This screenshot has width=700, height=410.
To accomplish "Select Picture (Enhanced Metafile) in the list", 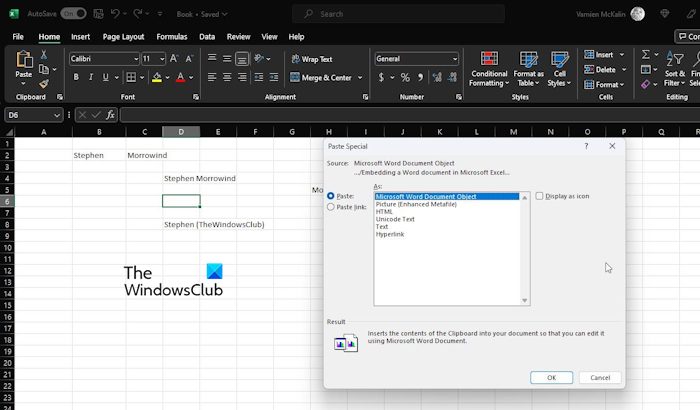I will [x=416, y=204].
